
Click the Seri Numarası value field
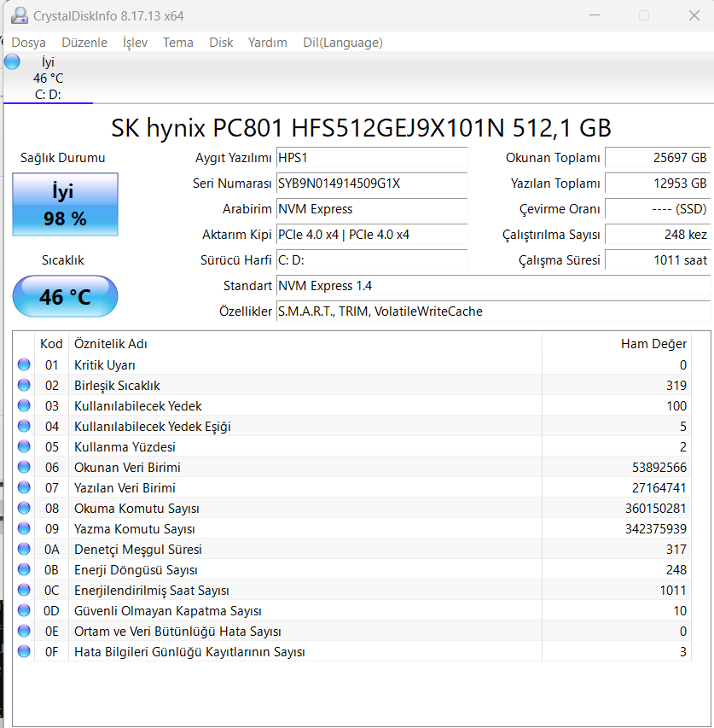(372, 183)
